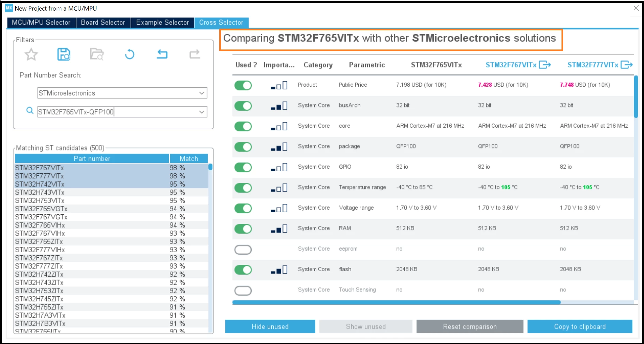644x344 pixels.
Task: Click the comparison table vertical scrollbar
Action: tap(636, 97)
